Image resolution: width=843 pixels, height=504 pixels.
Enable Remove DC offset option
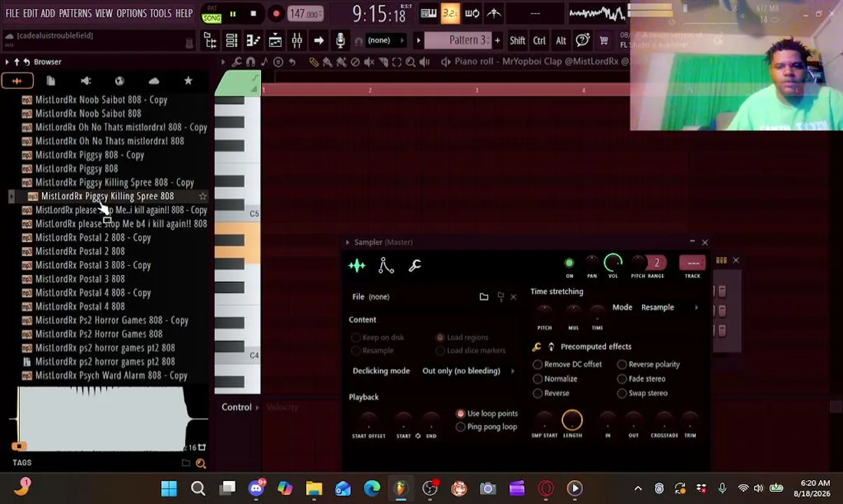point(538,365)
